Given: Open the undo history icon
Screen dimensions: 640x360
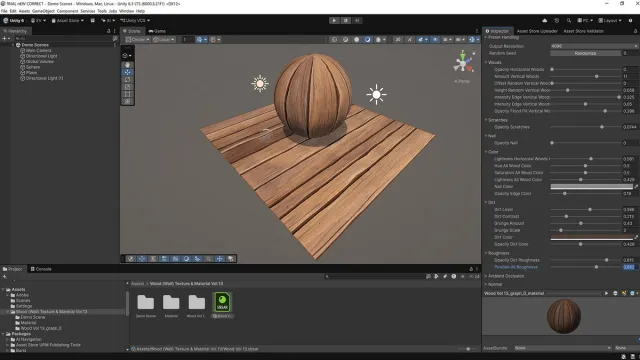Looking at the screenshot, I should tap(556, 20).
